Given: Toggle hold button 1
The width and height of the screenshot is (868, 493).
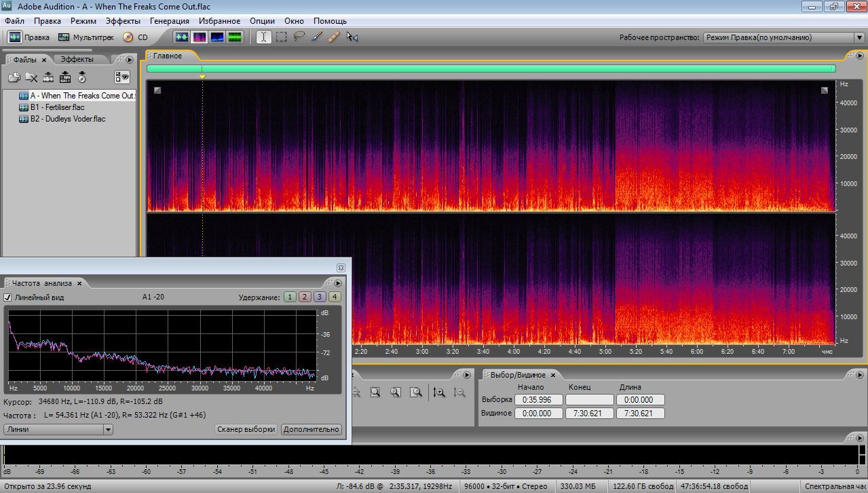Looking at the screenshot, I should tap(290, 297).
